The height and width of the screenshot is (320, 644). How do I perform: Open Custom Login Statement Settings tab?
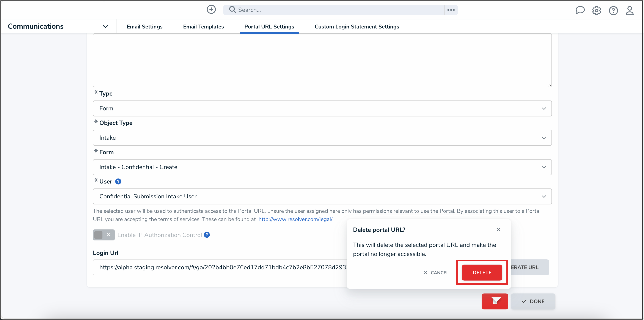(x=357, y=27)
